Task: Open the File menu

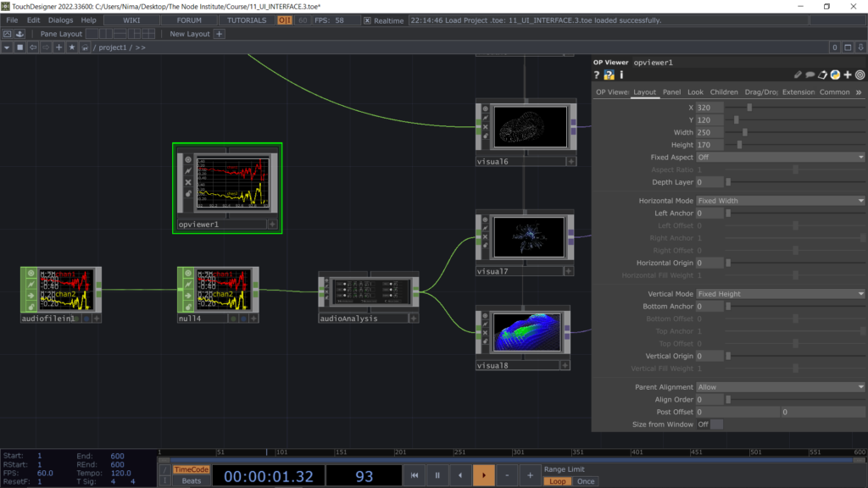Action: tap(12, 20)
